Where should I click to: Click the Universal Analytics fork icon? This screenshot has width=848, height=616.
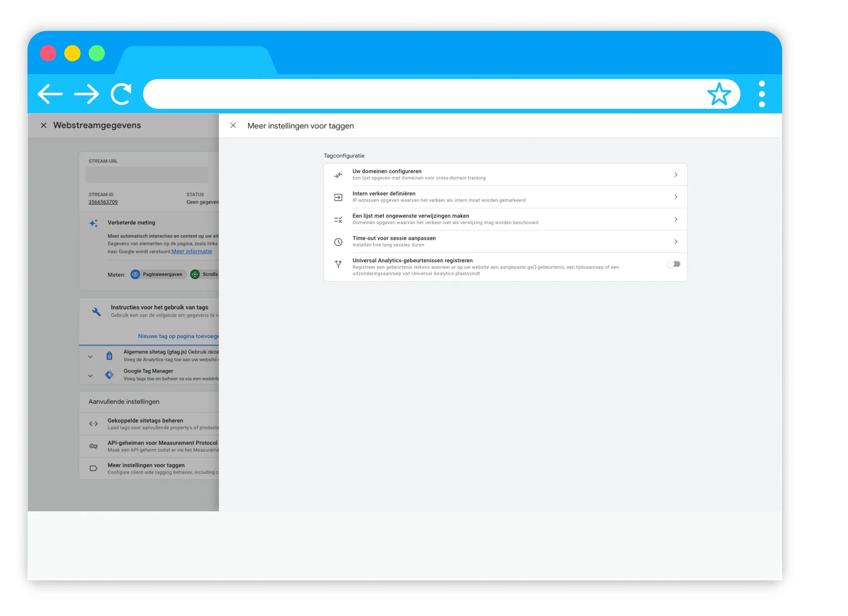click(338, 264)
